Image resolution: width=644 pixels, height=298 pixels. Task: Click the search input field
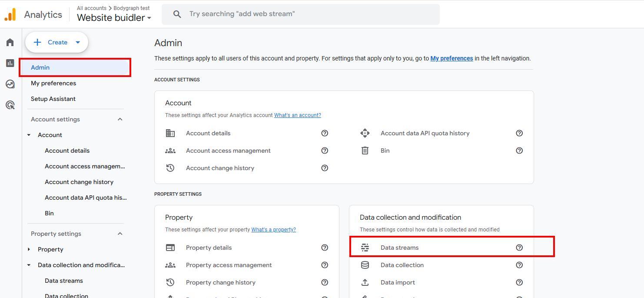[300, 14]
